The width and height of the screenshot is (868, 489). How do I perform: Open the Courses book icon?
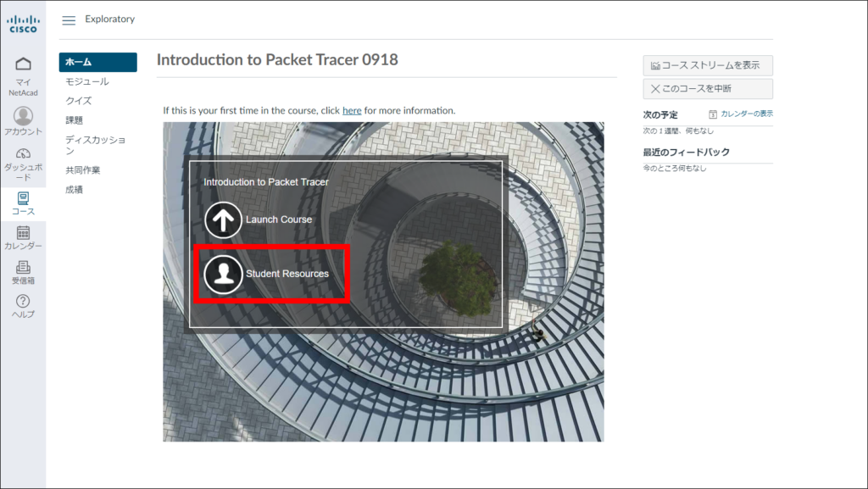(x=23, y=198)
